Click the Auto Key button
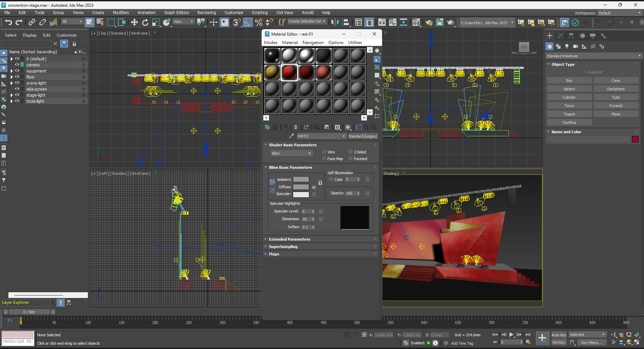 pos(558,335)
